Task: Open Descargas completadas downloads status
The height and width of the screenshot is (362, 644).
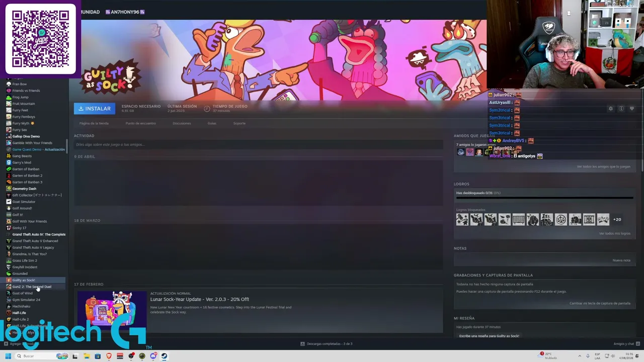Action: point(326,344)
